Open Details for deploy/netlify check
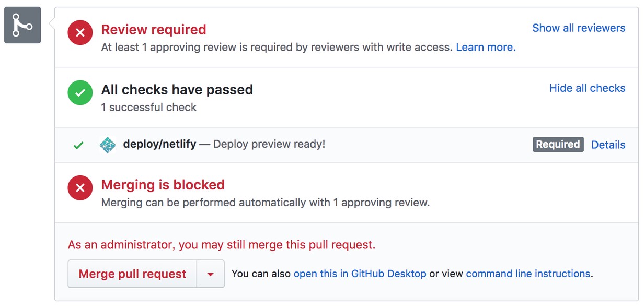The image size is (644, 308). point(608,145)
